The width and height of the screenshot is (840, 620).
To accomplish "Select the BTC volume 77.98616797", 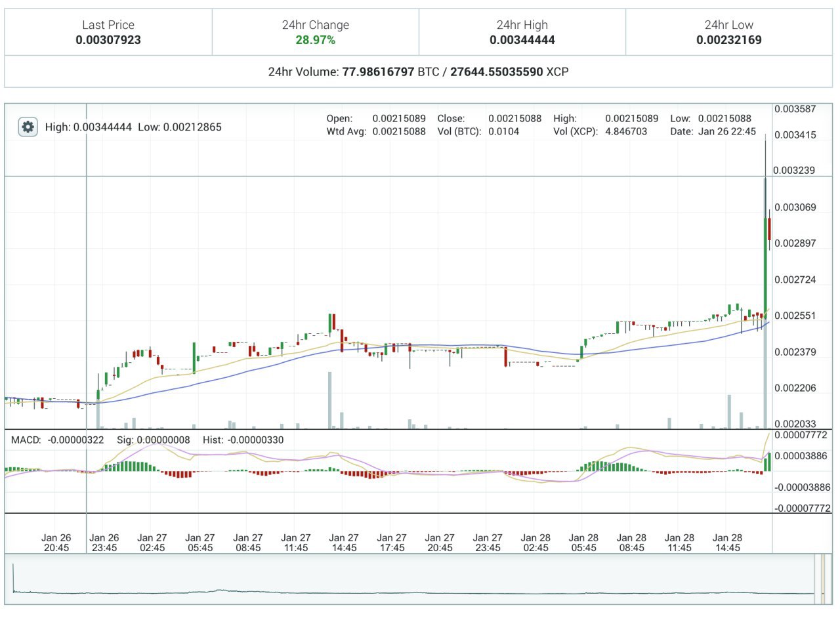I will [x=379, y=72].
